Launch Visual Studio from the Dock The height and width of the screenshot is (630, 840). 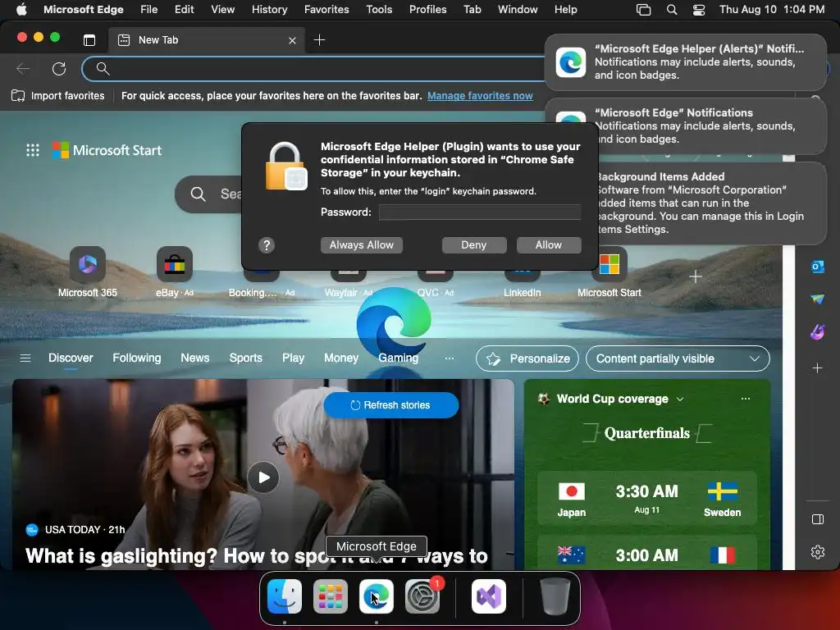489,596
